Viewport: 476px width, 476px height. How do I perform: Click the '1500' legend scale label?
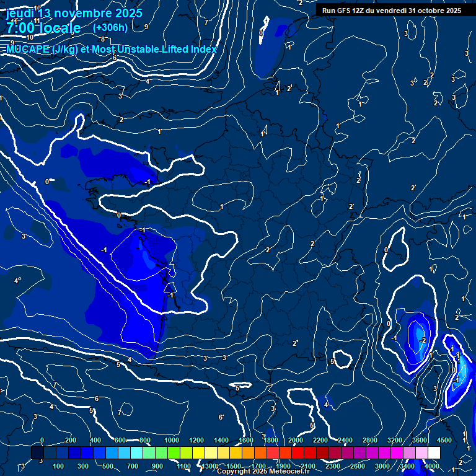click(x=234, y=466)
